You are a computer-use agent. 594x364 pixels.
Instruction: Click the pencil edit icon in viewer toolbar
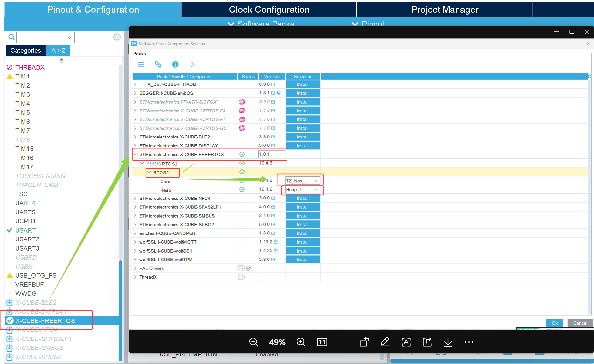(385, 342)
